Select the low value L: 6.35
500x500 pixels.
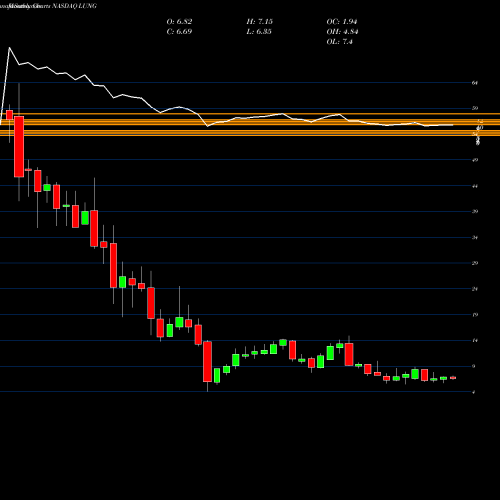(259, 32)
